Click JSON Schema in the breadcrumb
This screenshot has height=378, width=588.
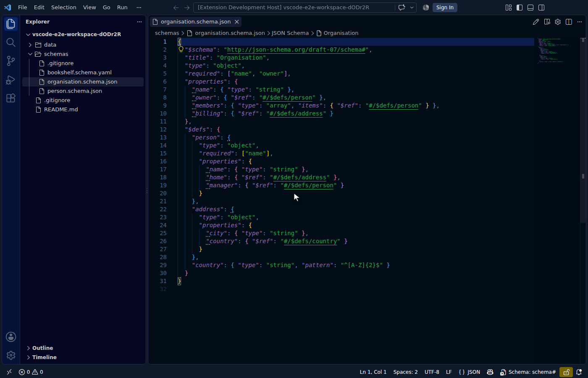(290, 33)
